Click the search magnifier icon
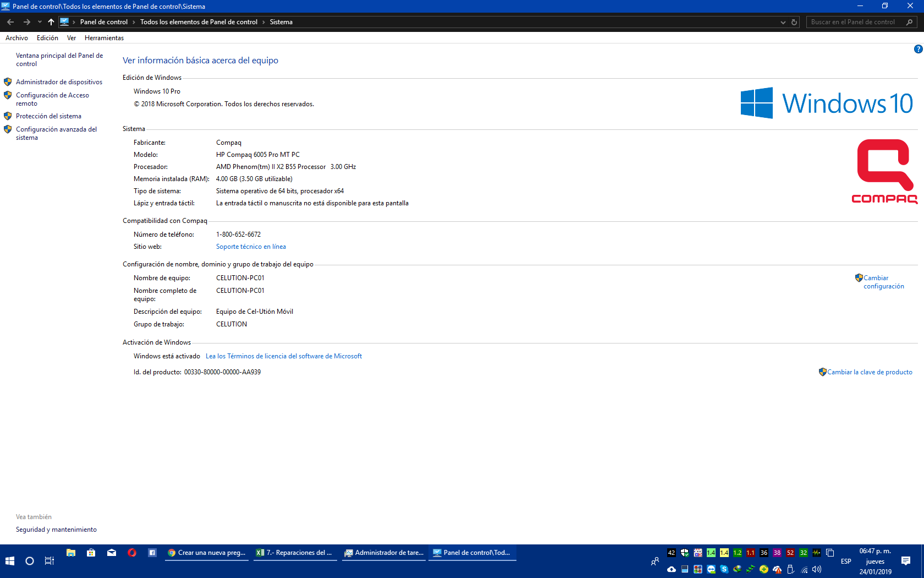The image size is (924, 578). 910,22
